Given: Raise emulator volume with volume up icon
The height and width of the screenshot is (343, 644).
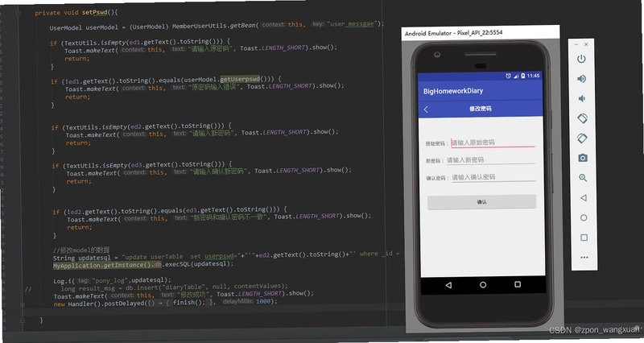Looking at the screenshot, I should [581, 79].
